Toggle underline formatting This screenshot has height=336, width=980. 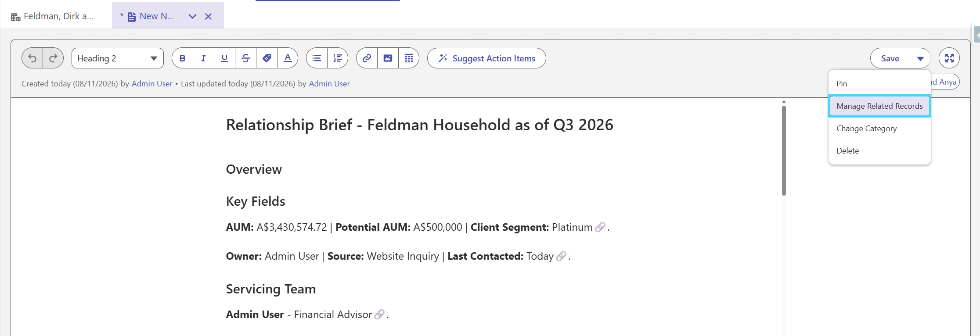[225, 58]
